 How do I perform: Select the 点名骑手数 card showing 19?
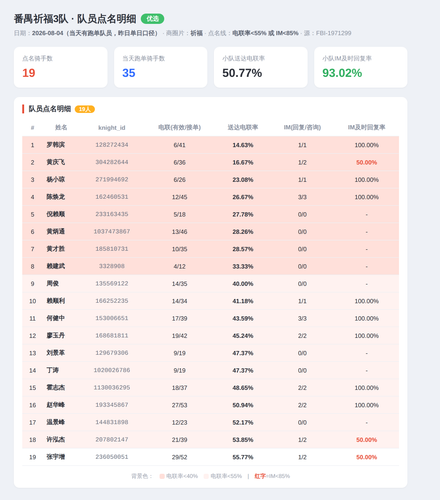pos(61,67)
